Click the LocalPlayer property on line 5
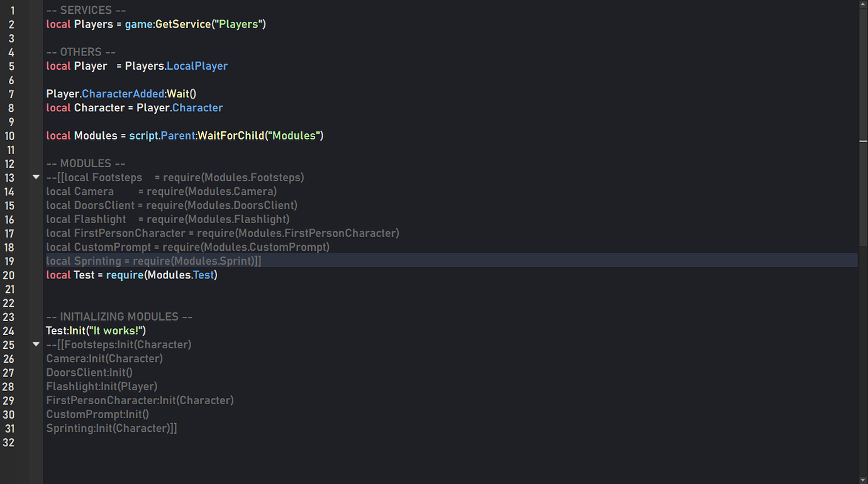The width and height of the screenshot is (868, 484). (x=197, y=66)
